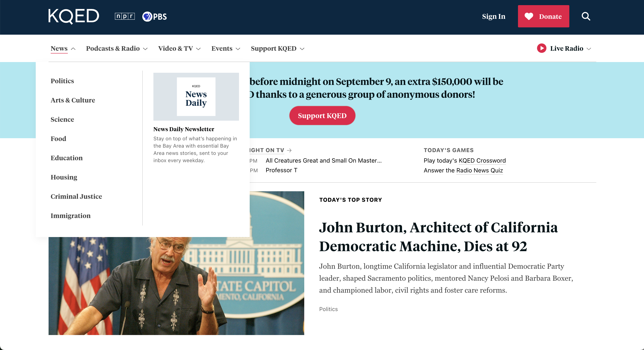Open Live Radio dropdown chevron

tap(589, 49)
